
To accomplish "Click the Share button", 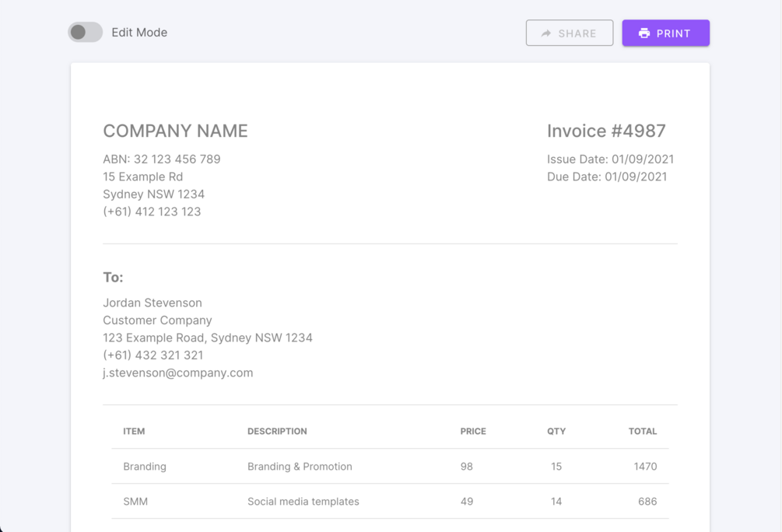I will click(x=569, y=33).
